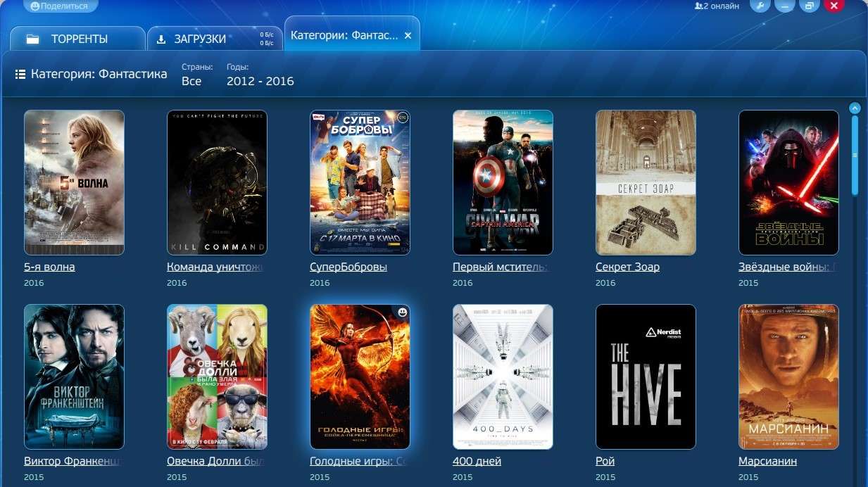This screenshot has height=487, width=868.
Task: Open the 5-я волна poster thumbnail
Action: tap(74, 182)
